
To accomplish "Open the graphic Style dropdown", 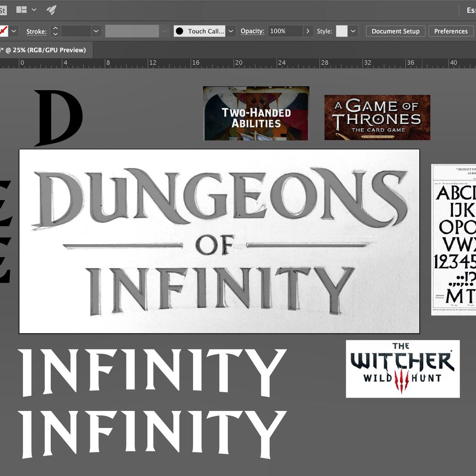I will [353, 31].
